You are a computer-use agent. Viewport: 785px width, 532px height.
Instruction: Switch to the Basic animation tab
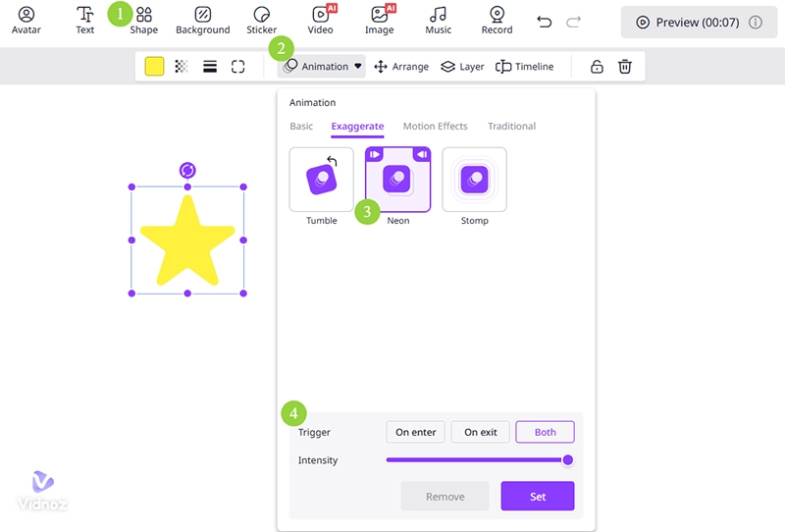tap(301, 126)
